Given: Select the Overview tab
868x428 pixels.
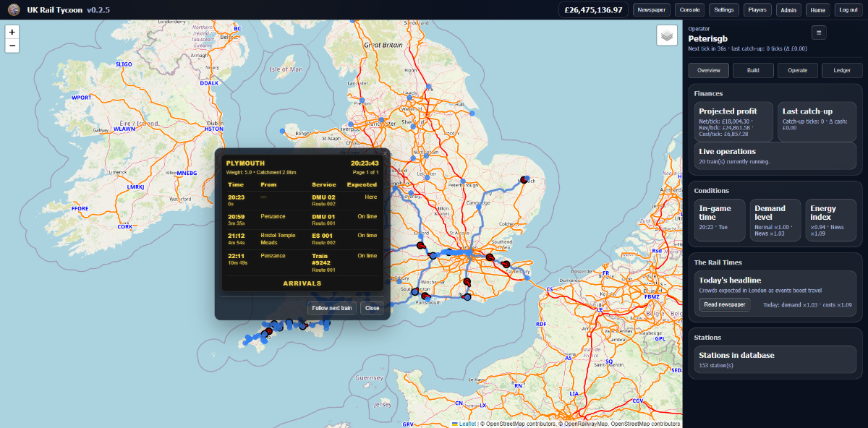Looking at the screenshot, I should click(x=708, y=71).
